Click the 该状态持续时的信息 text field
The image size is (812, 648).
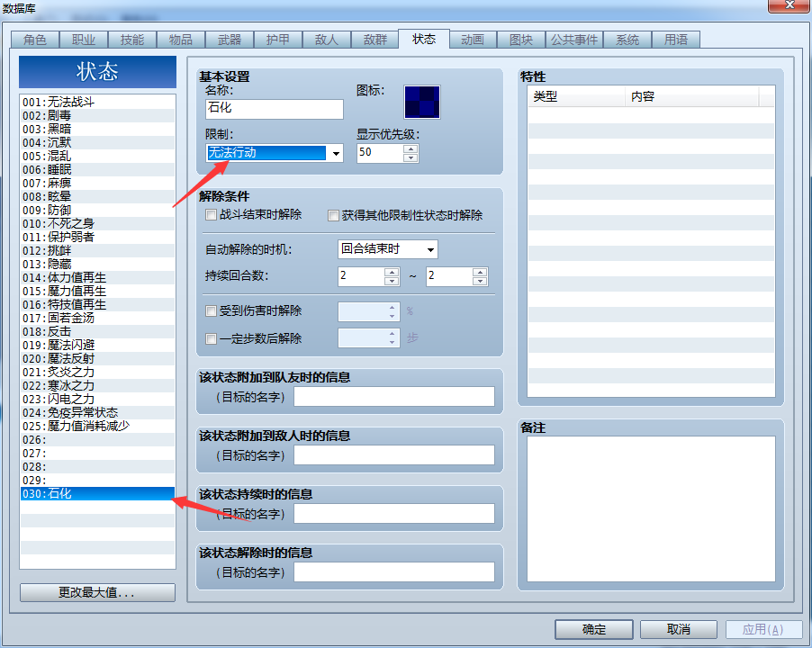pyautogui.click(x=394, y=514)
